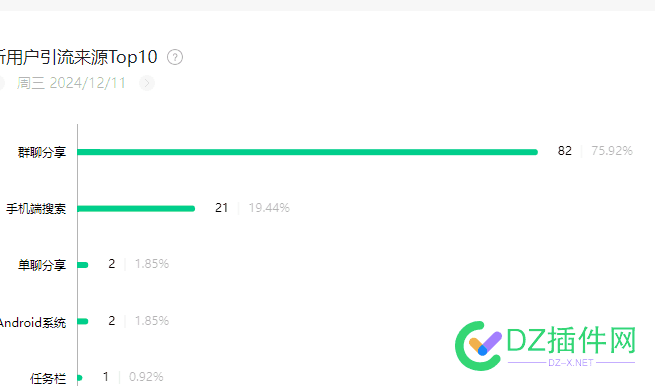Go to next date with right chevron
Viewport: 655px width, 386px height.
[147, 83]
